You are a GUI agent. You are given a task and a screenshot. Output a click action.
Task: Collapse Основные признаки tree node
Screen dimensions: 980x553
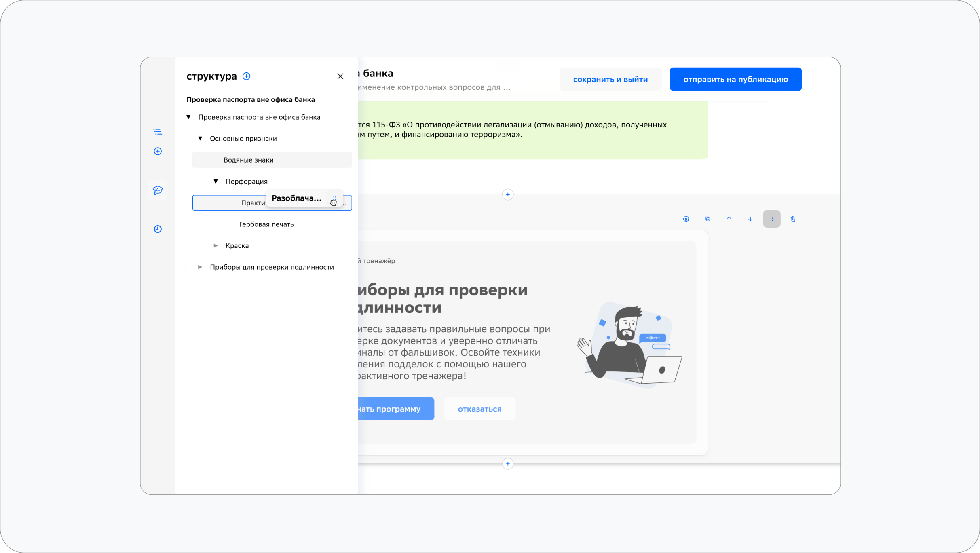pyautogui.click(x=200, y=139)
